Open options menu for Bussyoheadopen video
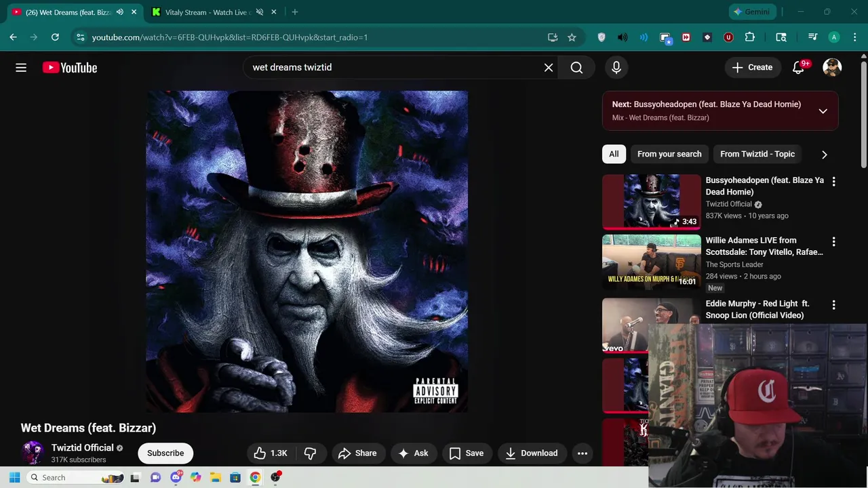868x488 pixels. pyautogui.click(x=833, y=182)
